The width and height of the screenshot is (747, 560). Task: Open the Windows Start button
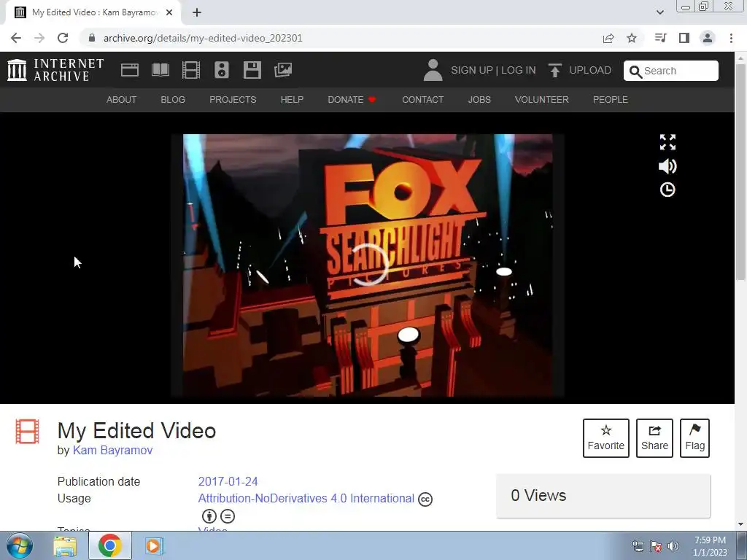[x=19, y=545]
